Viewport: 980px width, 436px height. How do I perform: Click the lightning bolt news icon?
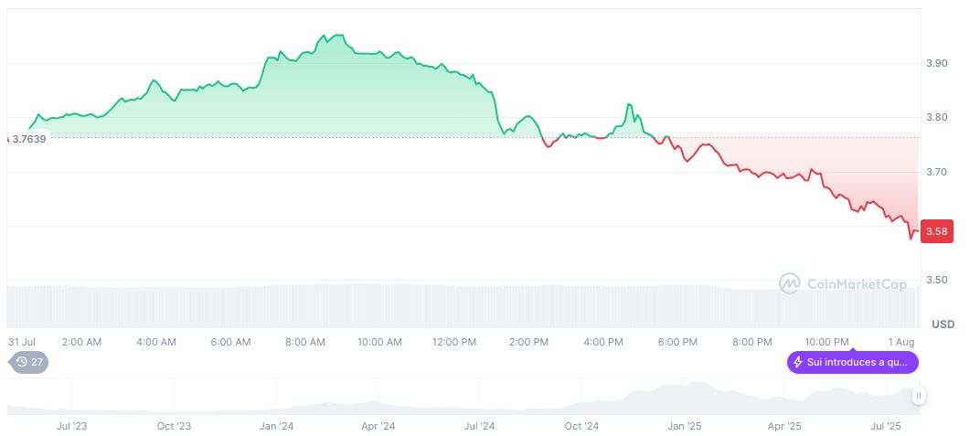798,362
